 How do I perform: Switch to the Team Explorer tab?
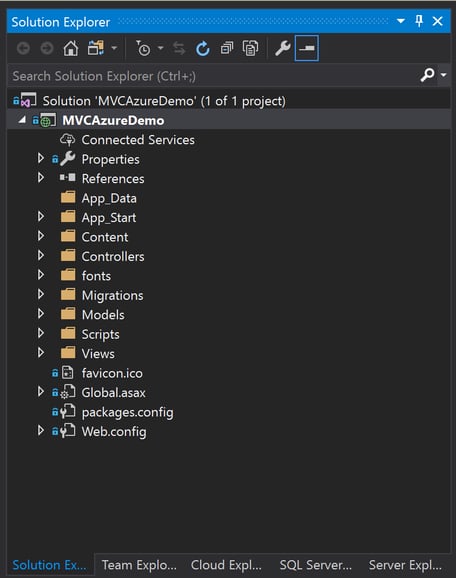(139, 565)
